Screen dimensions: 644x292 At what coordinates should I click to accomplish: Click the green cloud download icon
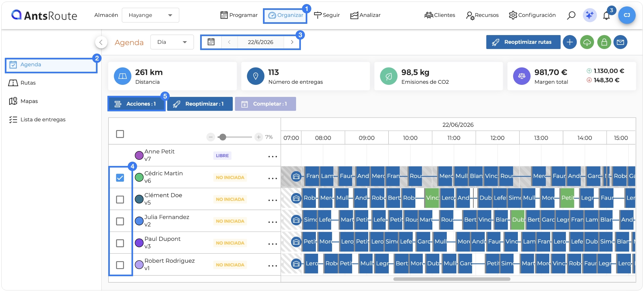[587, 42]
